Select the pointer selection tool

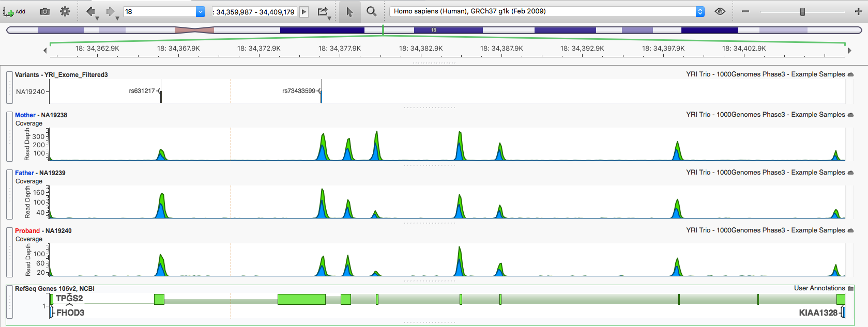349,11
